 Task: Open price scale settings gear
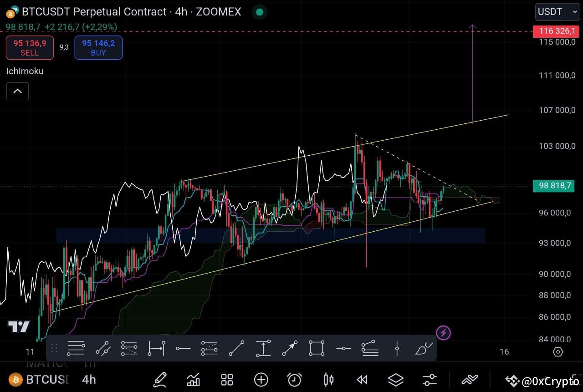point(558,351)
